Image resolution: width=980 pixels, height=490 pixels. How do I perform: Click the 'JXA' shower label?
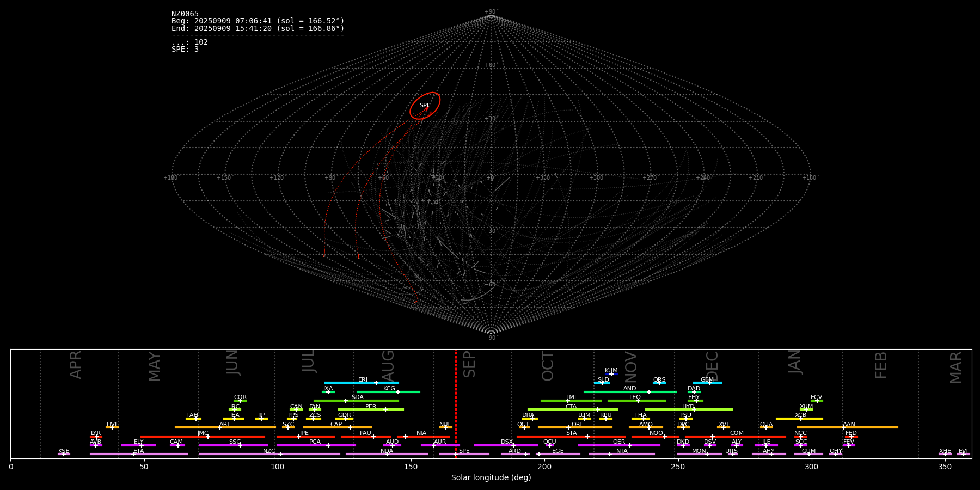(328, 389)
